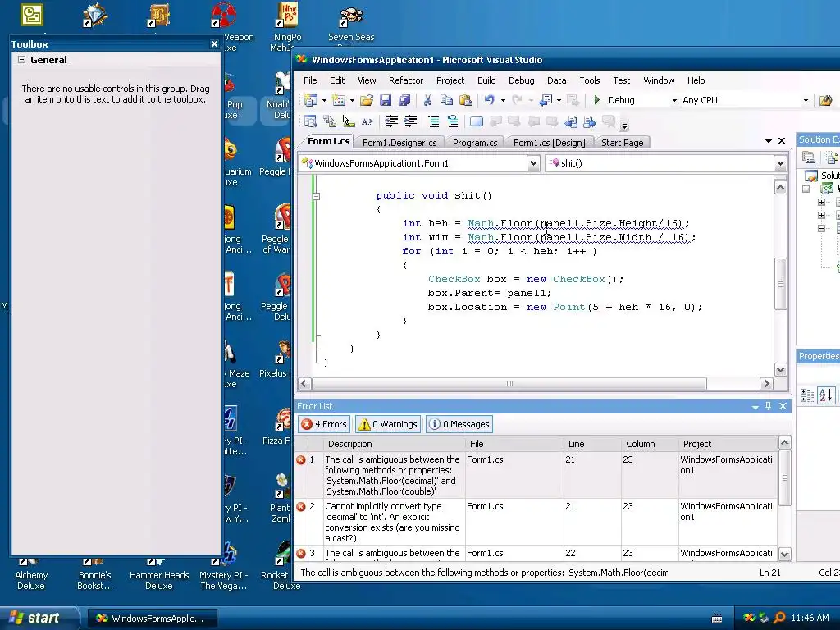Collapse the General group in Toolbox
This screenshot has height=630, width=840.
click(x=21, y=59)
